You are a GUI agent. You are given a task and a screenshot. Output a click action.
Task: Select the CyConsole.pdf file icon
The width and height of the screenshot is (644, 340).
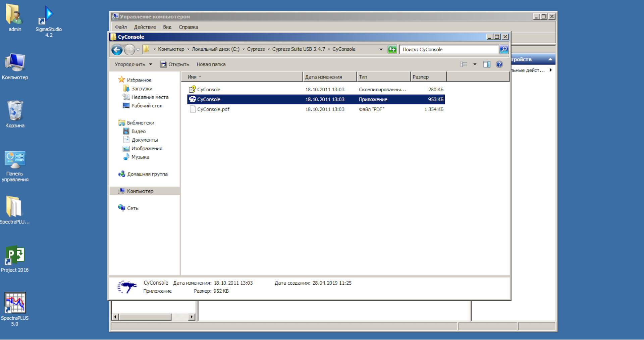193,109
